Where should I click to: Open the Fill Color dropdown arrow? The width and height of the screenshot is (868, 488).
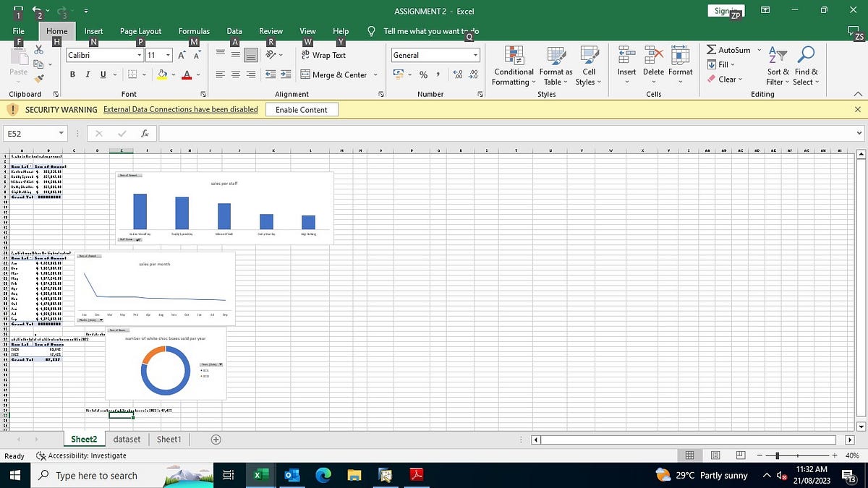point(173,74)
